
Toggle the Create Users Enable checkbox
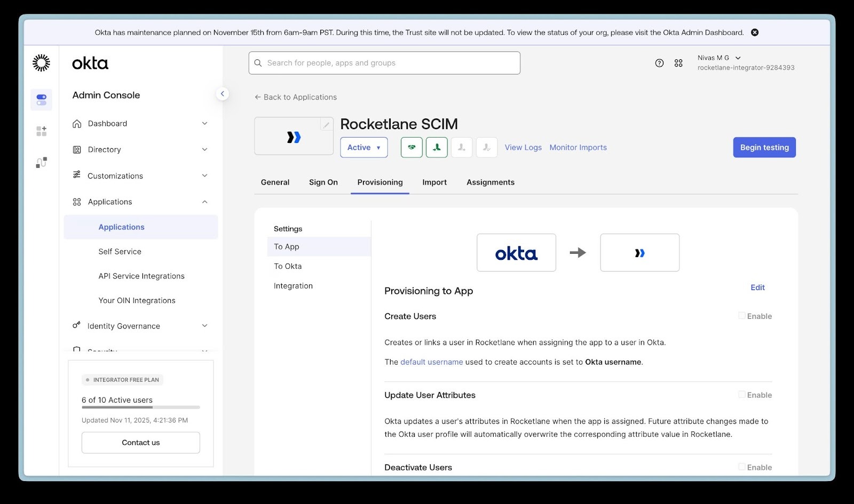point(742,316)
